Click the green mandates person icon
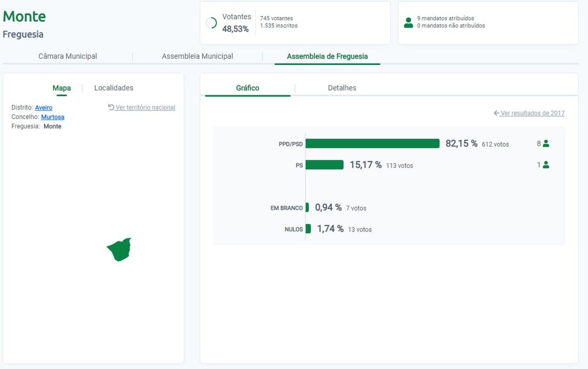 point(408,22)
